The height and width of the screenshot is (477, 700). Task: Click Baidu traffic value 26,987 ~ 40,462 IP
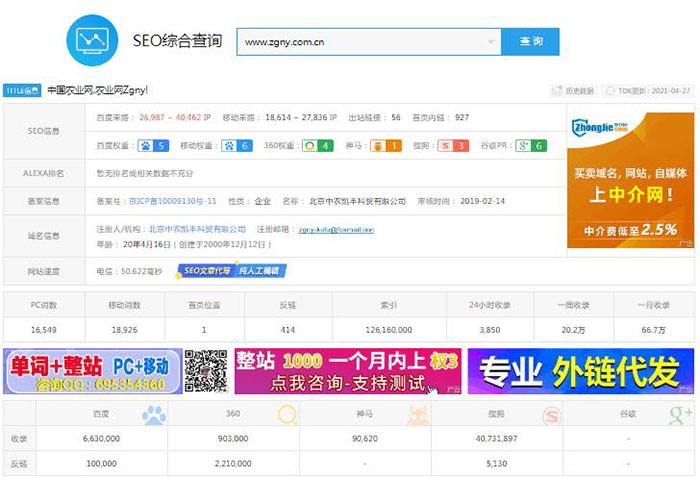(x=175, y=117)
